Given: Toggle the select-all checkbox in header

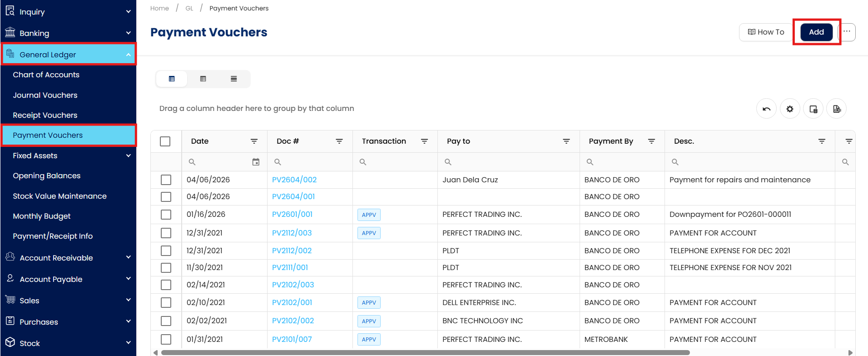Looking at the screenshot, I should (x=165, y=141).
